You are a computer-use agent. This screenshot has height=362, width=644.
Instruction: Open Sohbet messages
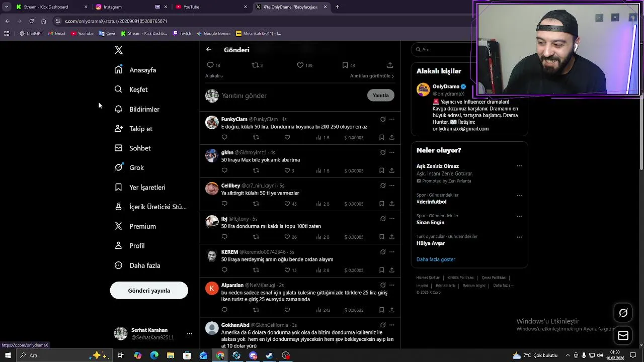click(132, 148)
